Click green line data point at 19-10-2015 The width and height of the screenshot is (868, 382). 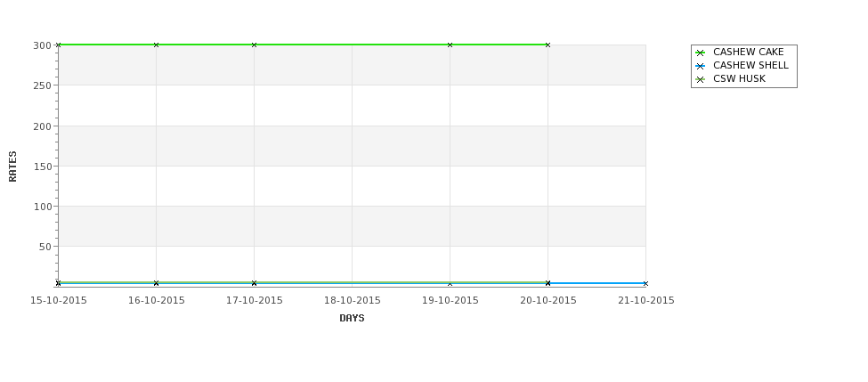tap(450, 45)
